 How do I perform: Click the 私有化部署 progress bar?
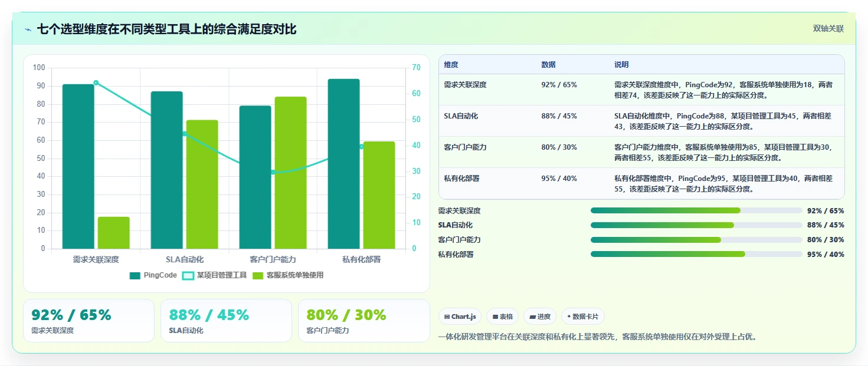[x=696, y=255]
